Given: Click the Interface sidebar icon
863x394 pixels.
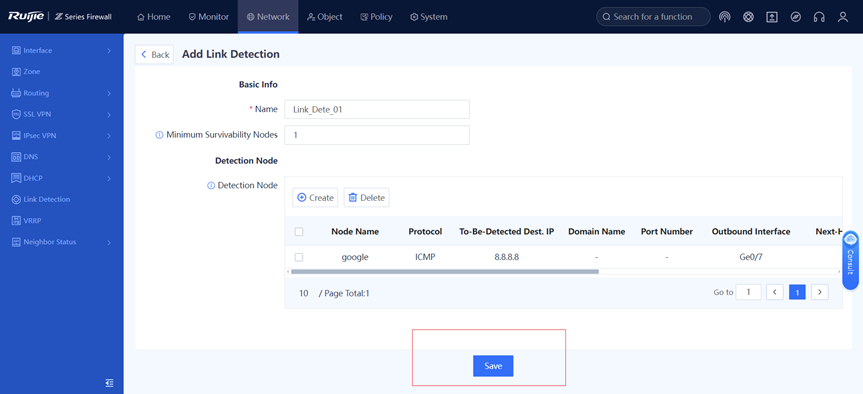Looking at the screenshot, I should tap(16, 51).
